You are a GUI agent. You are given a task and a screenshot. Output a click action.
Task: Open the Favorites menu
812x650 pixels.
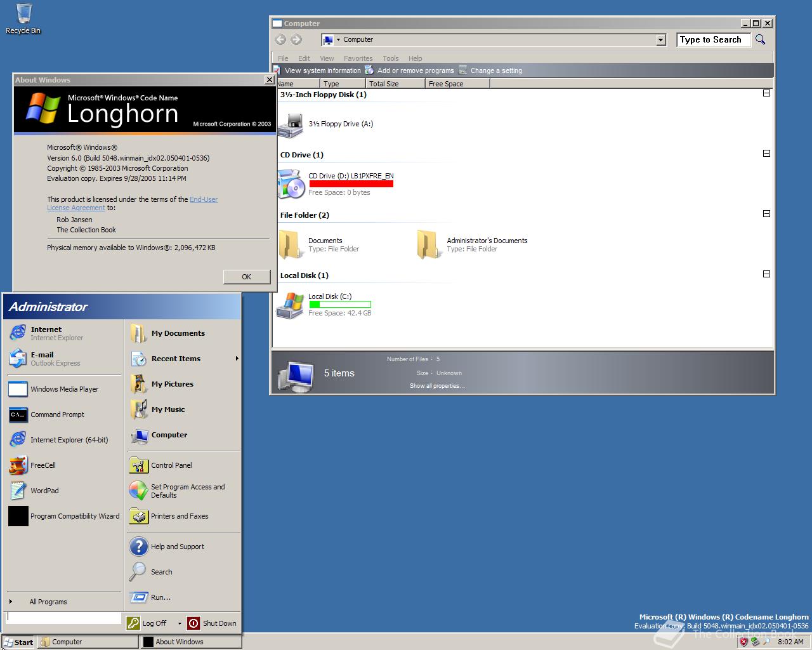tap(358, 58)
